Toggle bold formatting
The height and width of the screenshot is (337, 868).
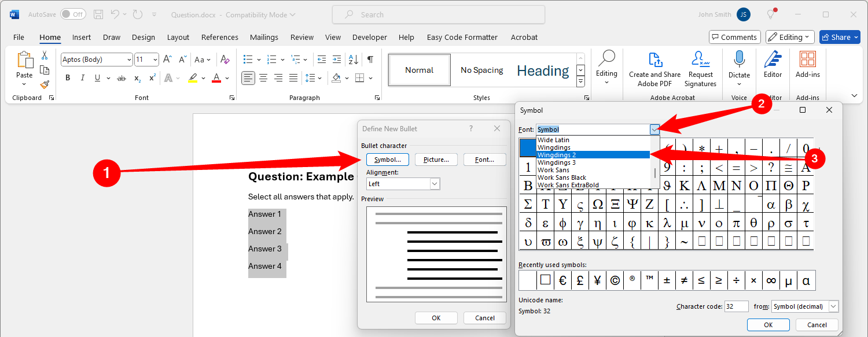coord(68,77)
